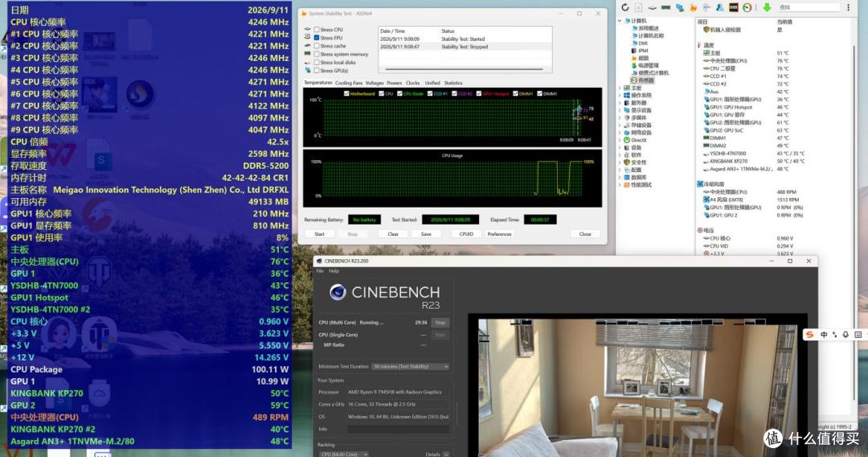868x457 pixels.
Task: Click the 安全性 shield icon in tree
Action: (627, 163)
